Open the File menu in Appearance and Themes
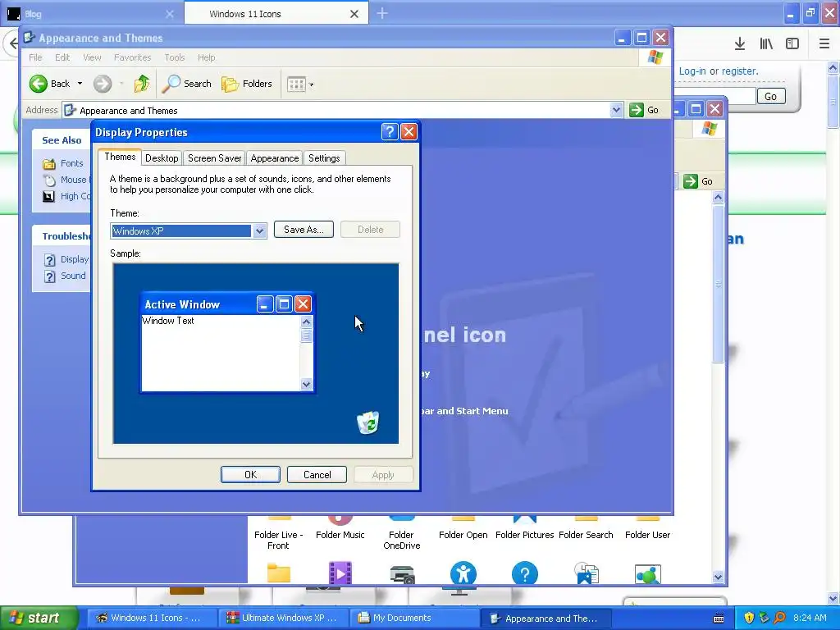 point(35,57)
